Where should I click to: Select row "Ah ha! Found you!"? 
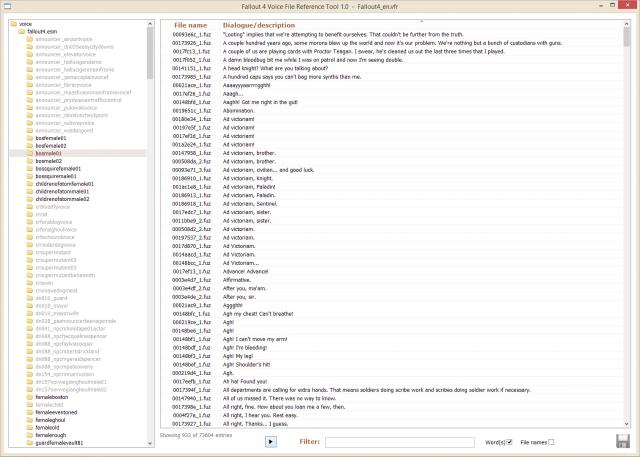tap(392, 382)
